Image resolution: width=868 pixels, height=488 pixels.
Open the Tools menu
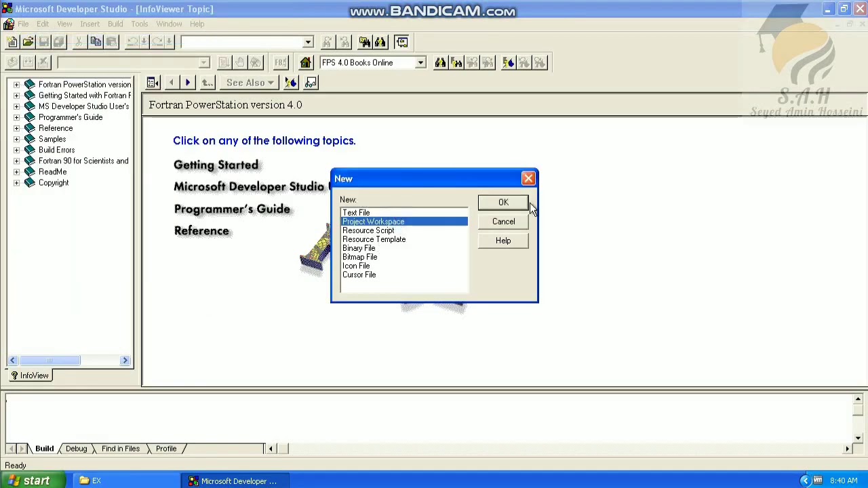(140, 24)
